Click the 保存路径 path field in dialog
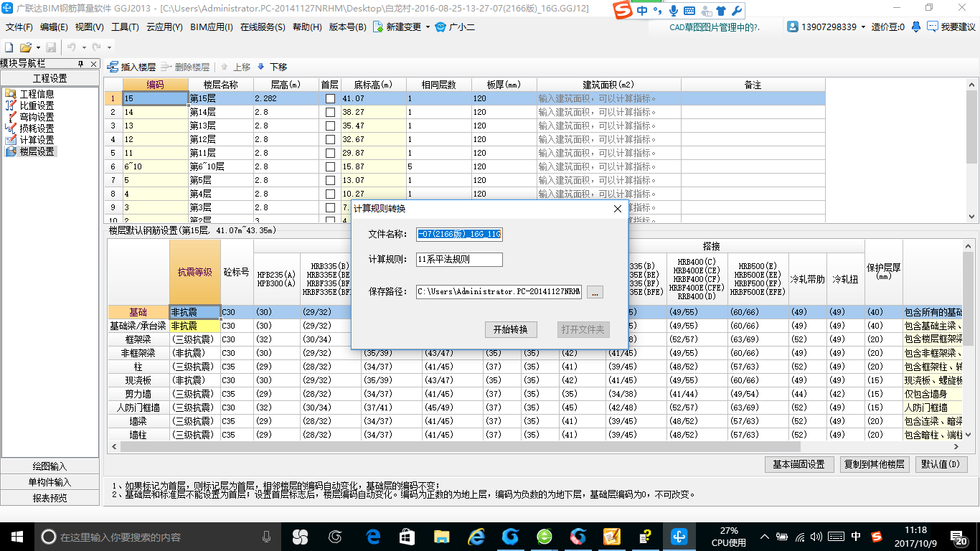Image resolution: width=980 pixels, height=551 pixels. 499,292
